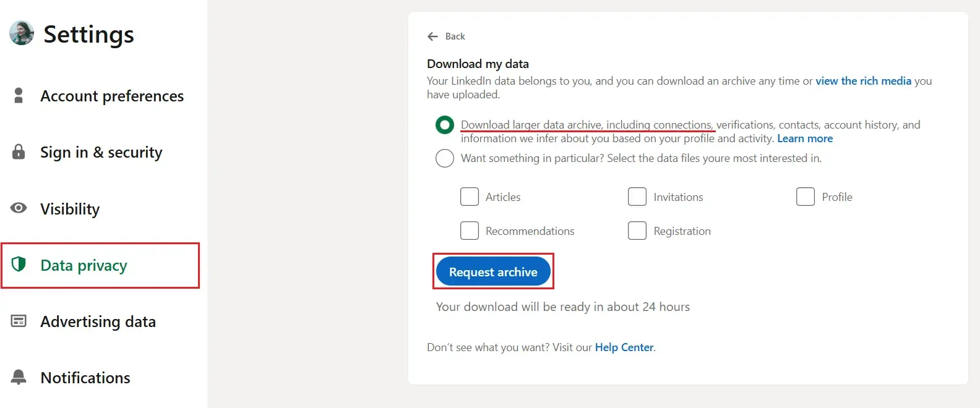The height and width of the screenshot is (408, 980).
Task: Open the Account preferences section
Action: coord(112,96)
